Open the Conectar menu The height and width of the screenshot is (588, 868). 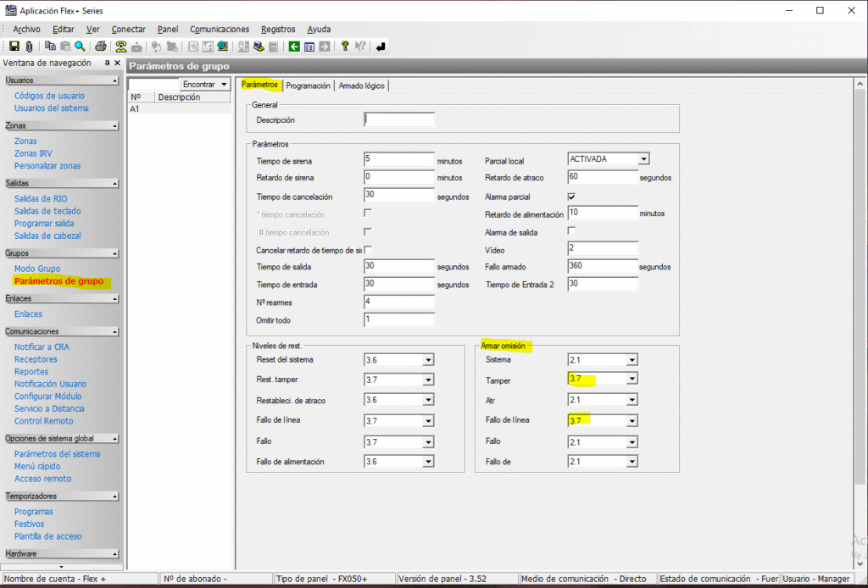coord(129,30)
